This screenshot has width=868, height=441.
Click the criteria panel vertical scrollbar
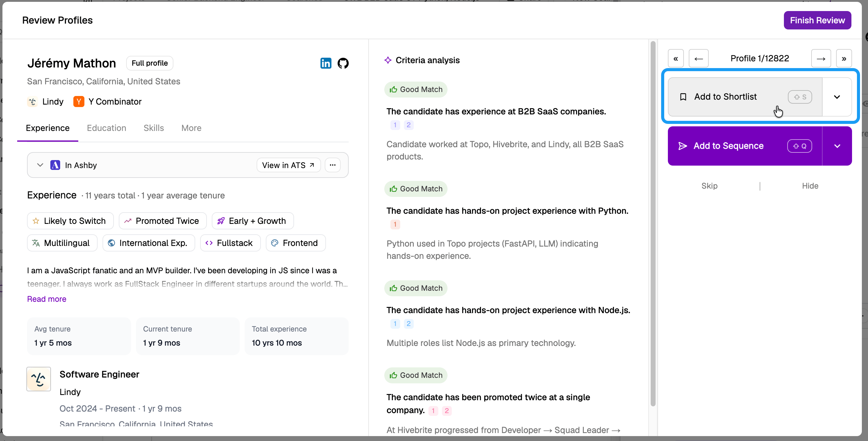click(653, 224)
